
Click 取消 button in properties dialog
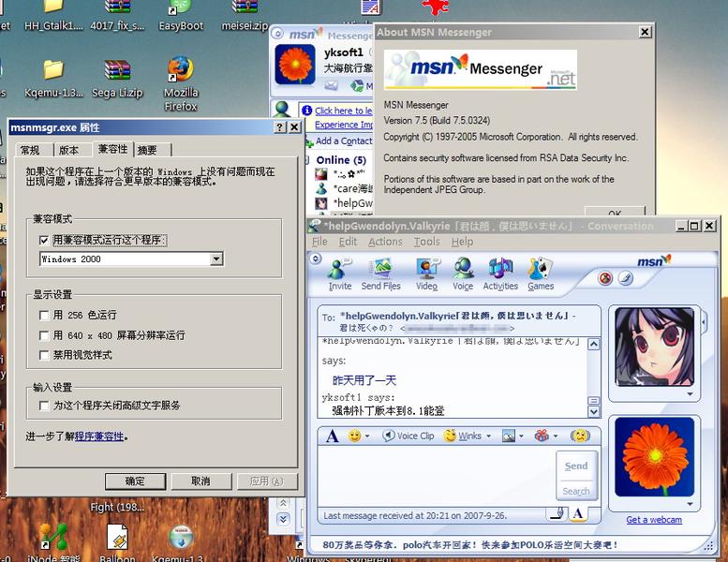coord(201,481)
